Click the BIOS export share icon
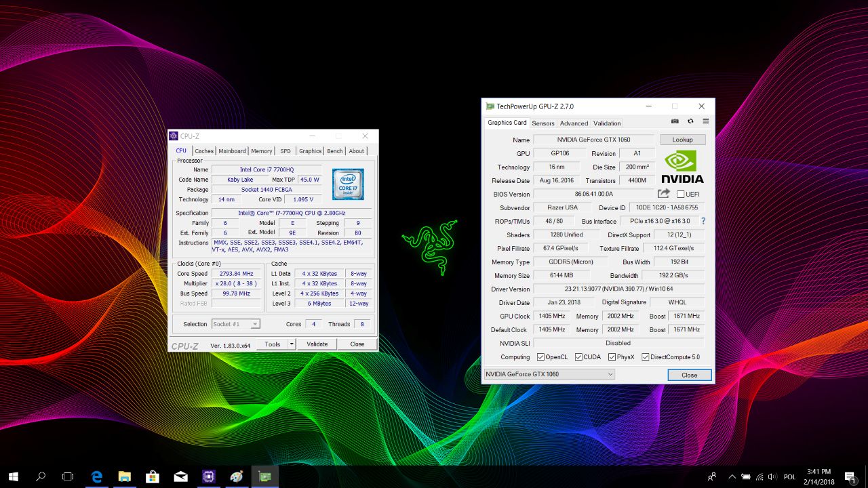 [x=664, y=194]
